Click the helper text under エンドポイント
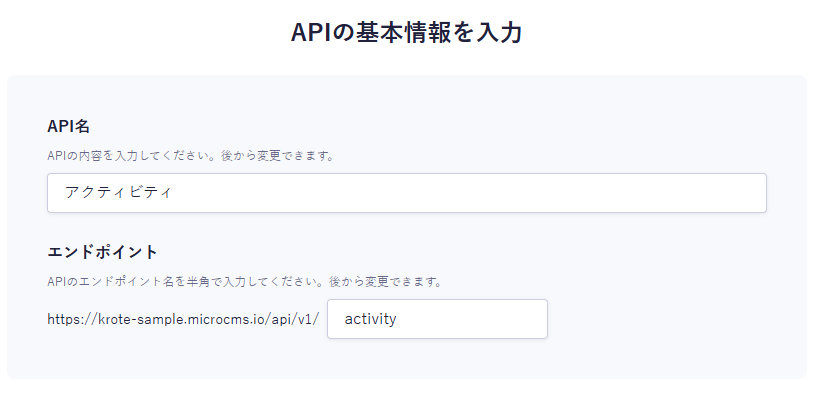Screen dimensions: 836x400 pos(245,282)
